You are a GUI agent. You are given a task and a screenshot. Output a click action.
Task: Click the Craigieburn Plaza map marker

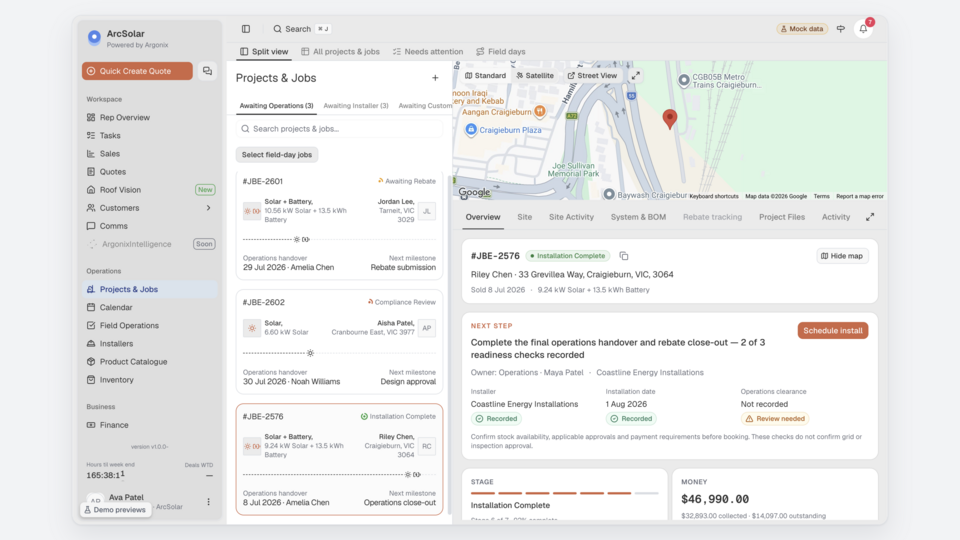(x=470, y=129)
